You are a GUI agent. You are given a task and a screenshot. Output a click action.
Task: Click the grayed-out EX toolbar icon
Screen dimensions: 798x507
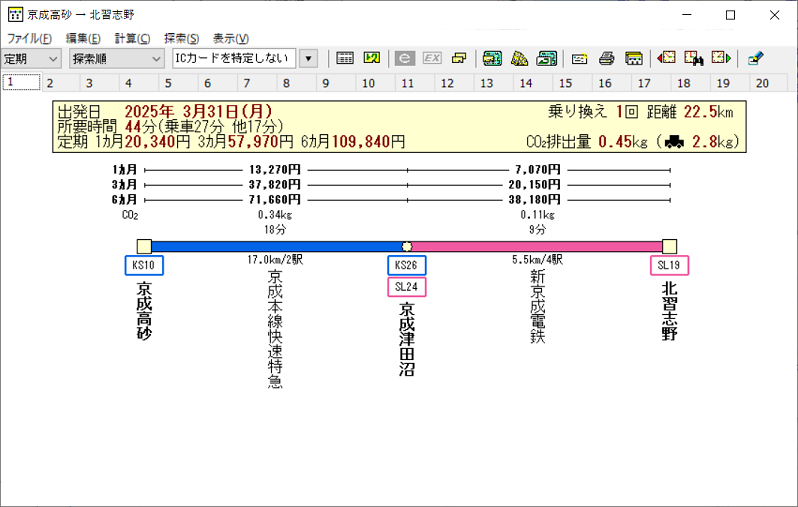click(432, 59)
